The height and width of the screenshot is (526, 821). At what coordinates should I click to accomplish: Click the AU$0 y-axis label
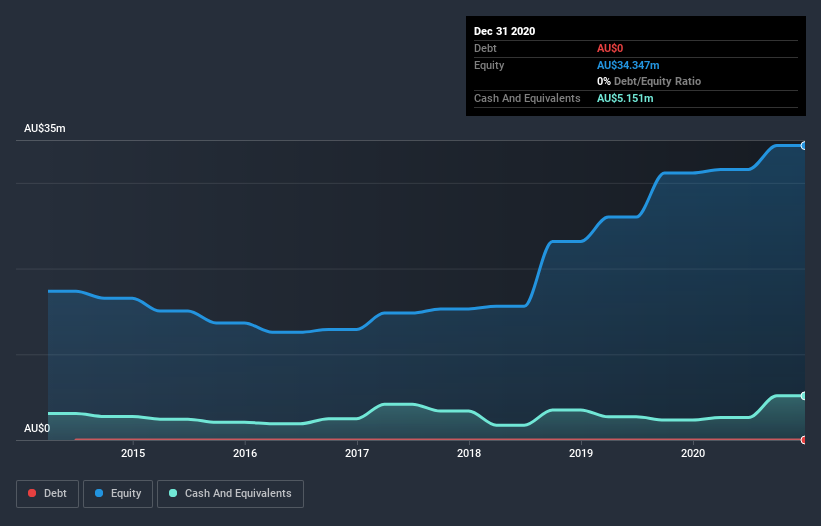37,428
